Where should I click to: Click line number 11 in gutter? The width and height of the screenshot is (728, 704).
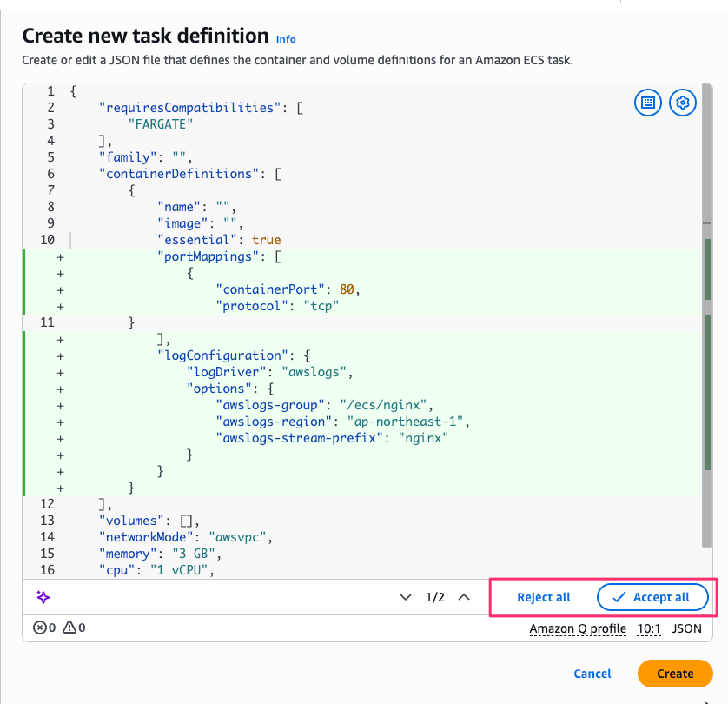click(47, 322)
